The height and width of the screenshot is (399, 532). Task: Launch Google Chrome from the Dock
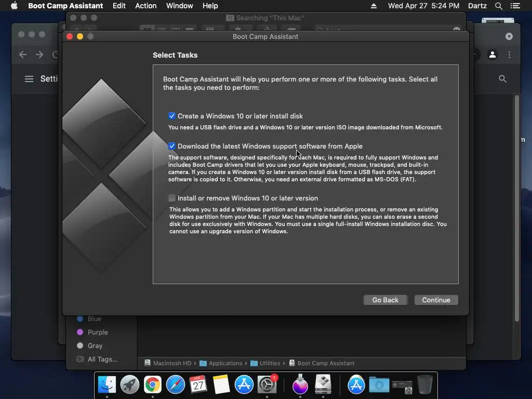point(153,385)
